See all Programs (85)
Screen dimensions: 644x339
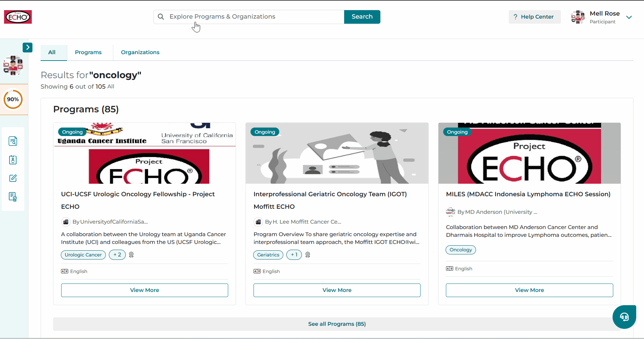coord(337,324)
